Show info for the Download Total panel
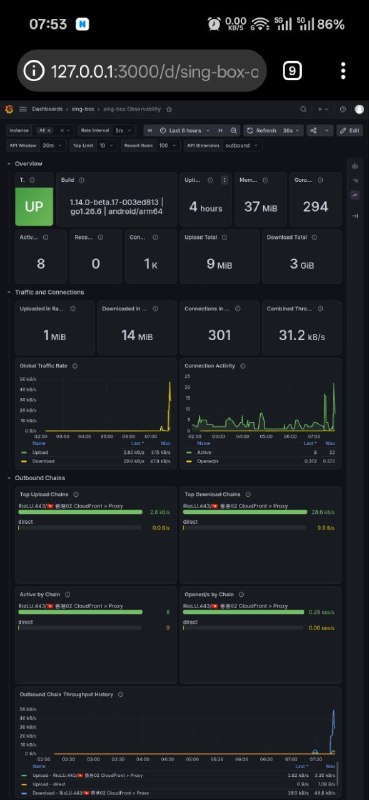The height and width of the screenshot is (800, 369). pos(314,237)
